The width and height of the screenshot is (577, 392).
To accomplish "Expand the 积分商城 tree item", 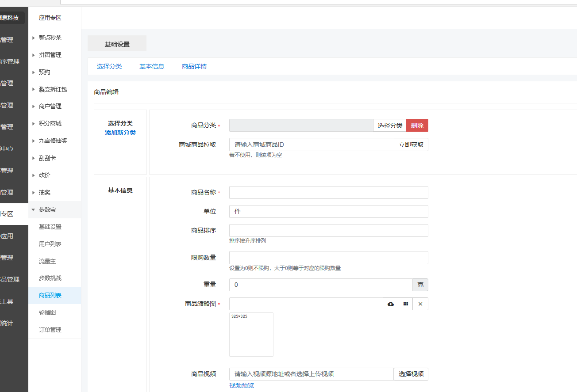I will click(x=50, y=124).
